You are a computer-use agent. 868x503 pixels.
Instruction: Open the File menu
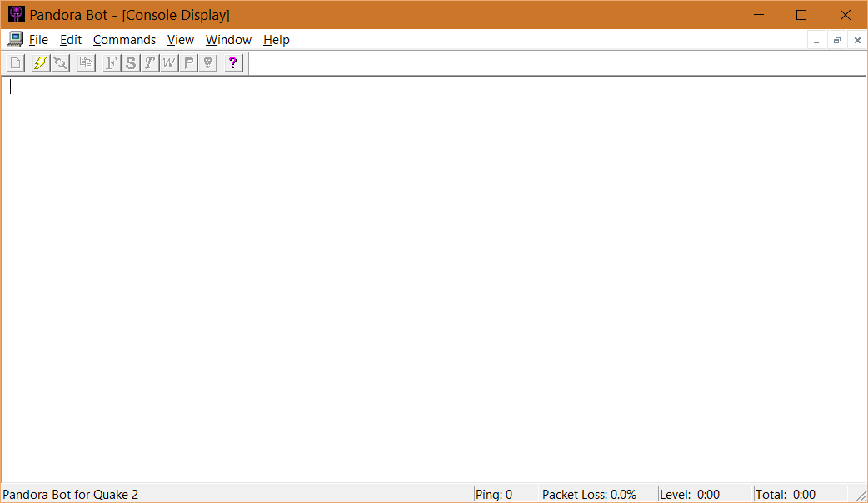(x=38, y=40)
